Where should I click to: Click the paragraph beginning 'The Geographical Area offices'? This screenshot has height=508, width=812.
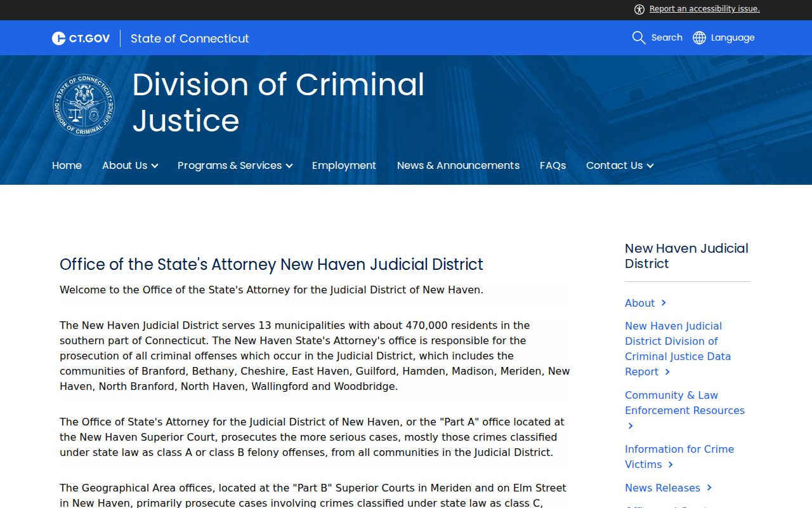tap(313, 495)
